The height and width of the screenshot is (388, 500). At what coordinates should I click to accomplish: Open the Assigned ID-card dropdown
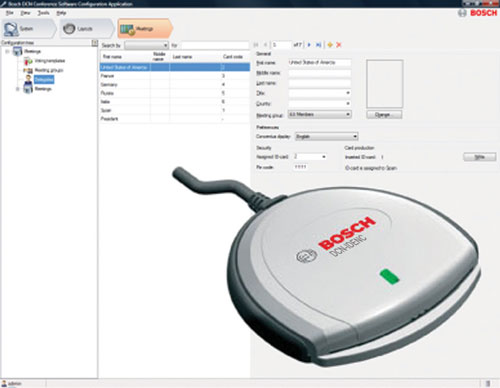tap(310, 157)
